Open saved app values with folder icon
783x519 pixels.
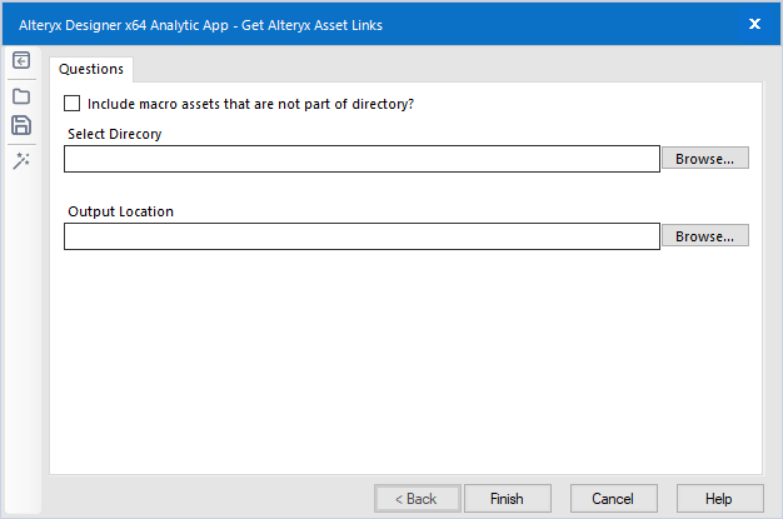pyautogui.click(x=21, y=96)
